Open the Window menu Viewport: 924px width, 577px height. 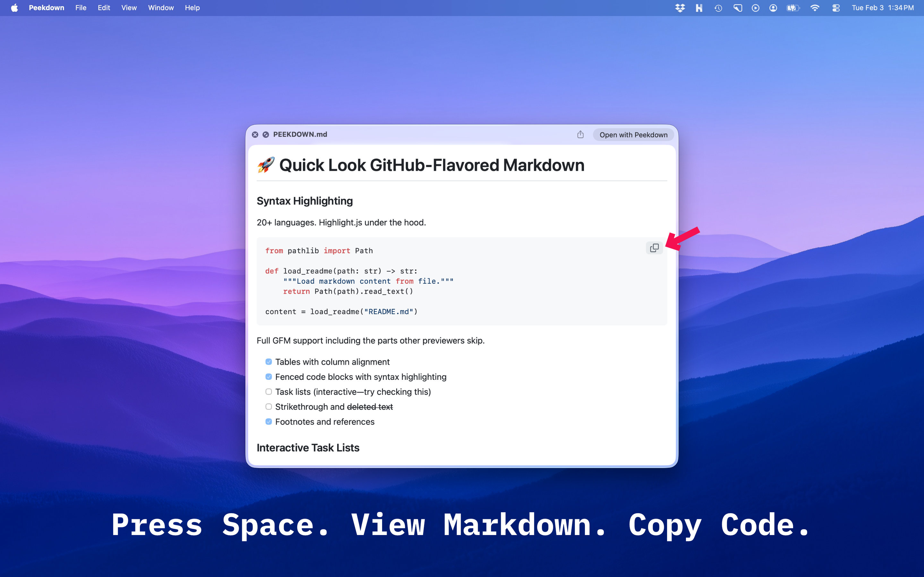161,8
